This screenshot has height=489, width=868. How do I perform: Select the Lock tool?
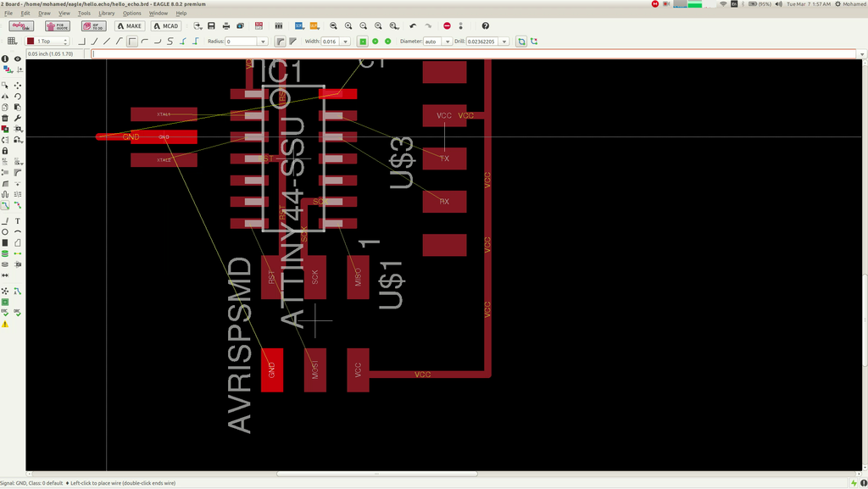[x=5, y=151]
